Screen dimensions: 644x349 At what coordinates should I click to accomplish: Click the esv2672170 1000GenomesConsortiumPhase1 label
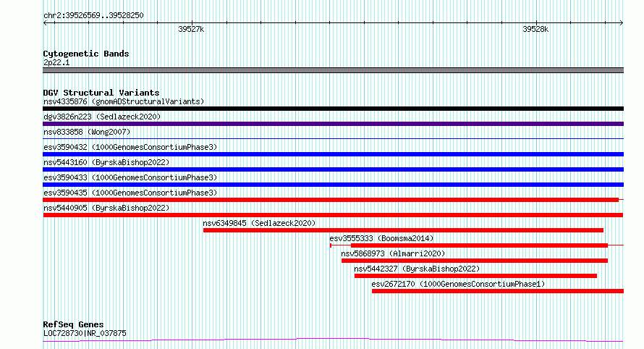point(458,284)
